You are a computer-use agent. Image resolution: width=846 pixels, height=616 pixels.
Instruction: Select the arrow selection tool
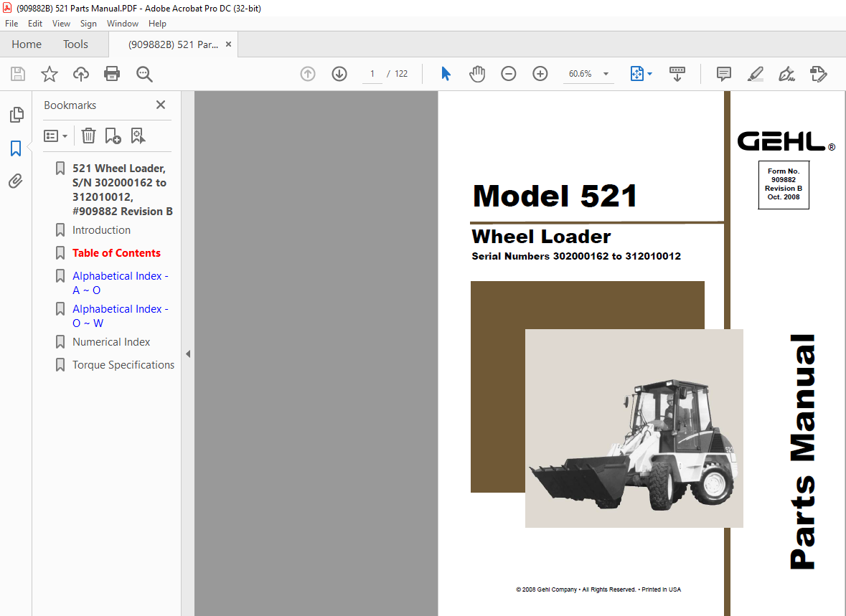pyautogui.click(x=446, y=74)
